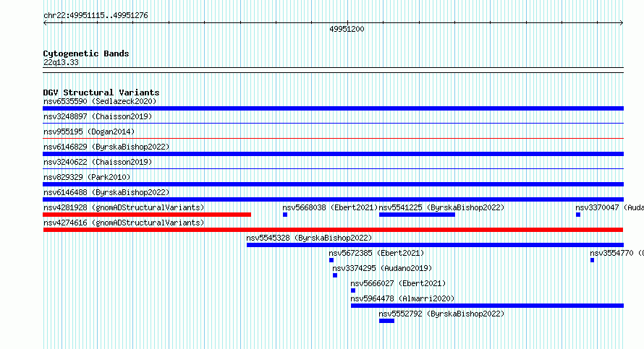Click the nsv6146829 (ByrskaBishop2022) label
This screenshot has height=349, width=644.
pyautogui.click(x=106, y=147)
